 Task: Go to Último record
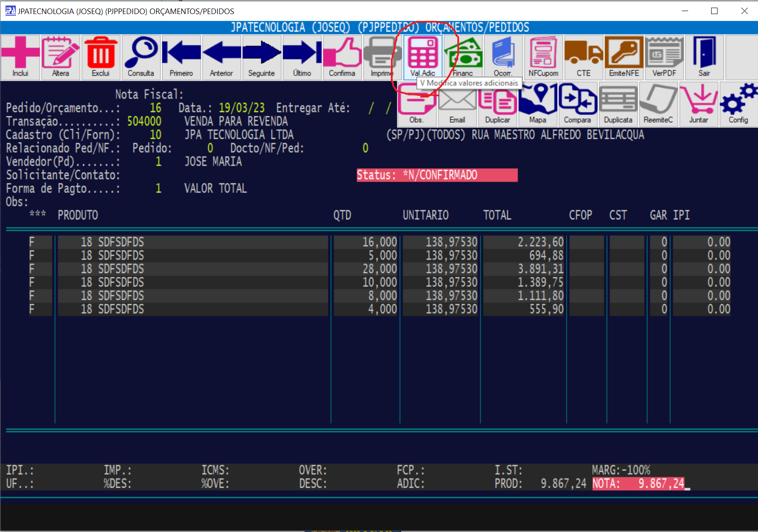302,58
